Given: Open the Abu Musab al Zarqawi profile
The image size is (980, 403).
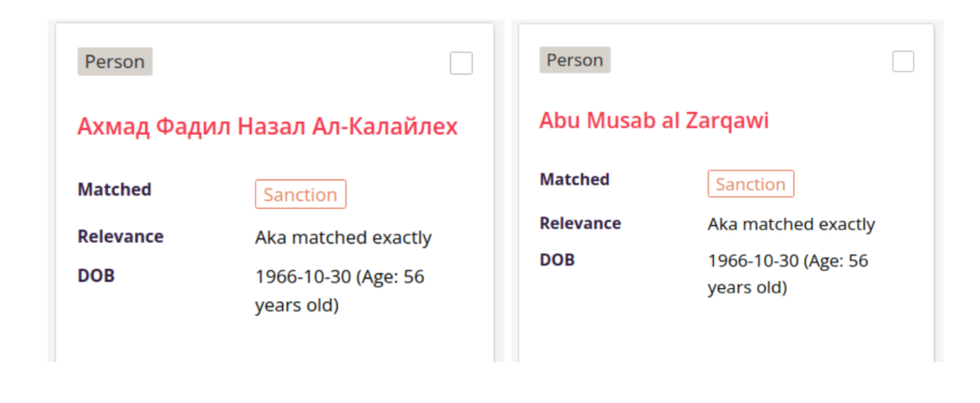Looking at the screenshot, I should [654, 121].
